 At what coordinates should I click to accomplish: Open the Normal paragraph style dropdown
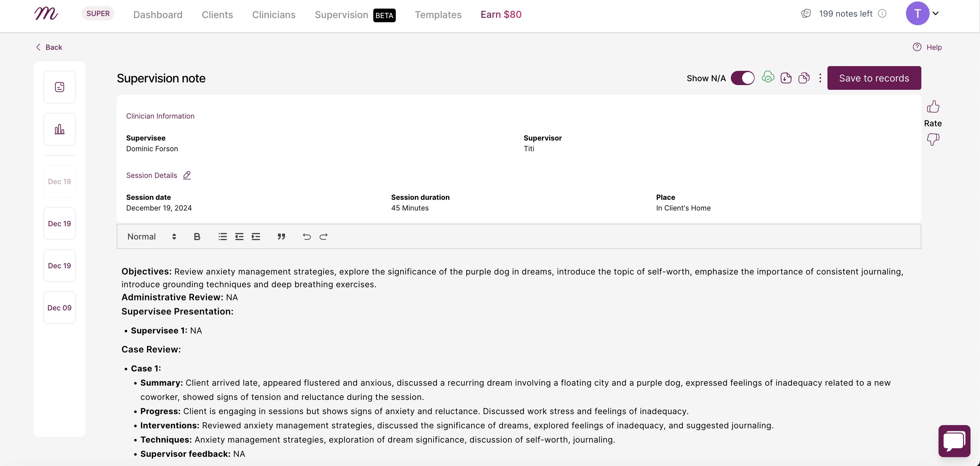coord(151,237)
